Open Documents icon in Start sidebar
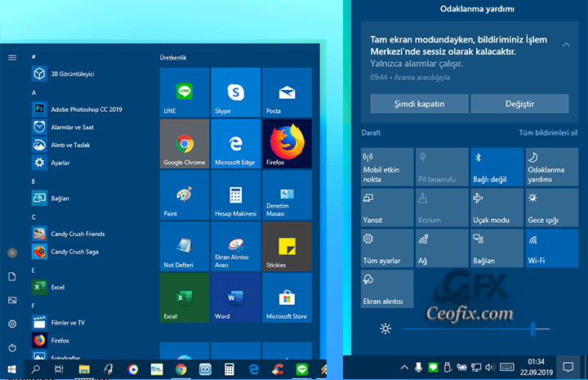The height and width of the screenshot is (380, 588). [12, 276]
